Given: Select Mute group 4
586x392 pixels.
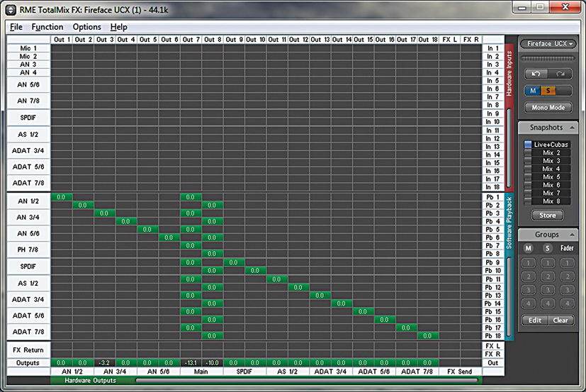Looking at the screenshot, I should (x=529, y=303).
